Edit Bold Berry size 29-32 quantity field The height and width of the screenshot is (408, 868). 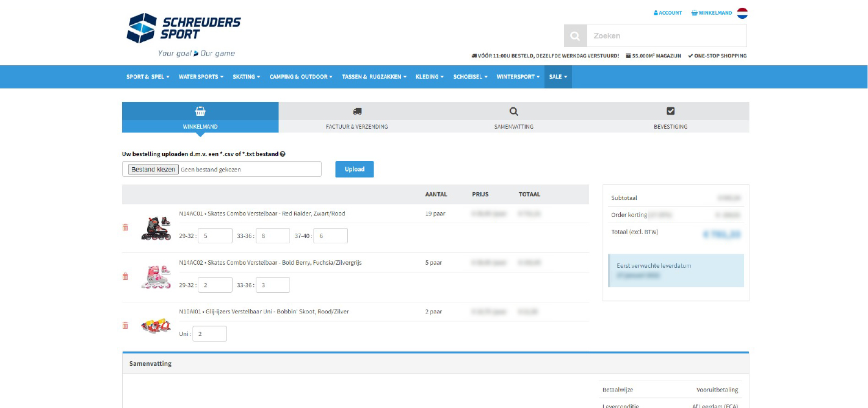point(215,285)
